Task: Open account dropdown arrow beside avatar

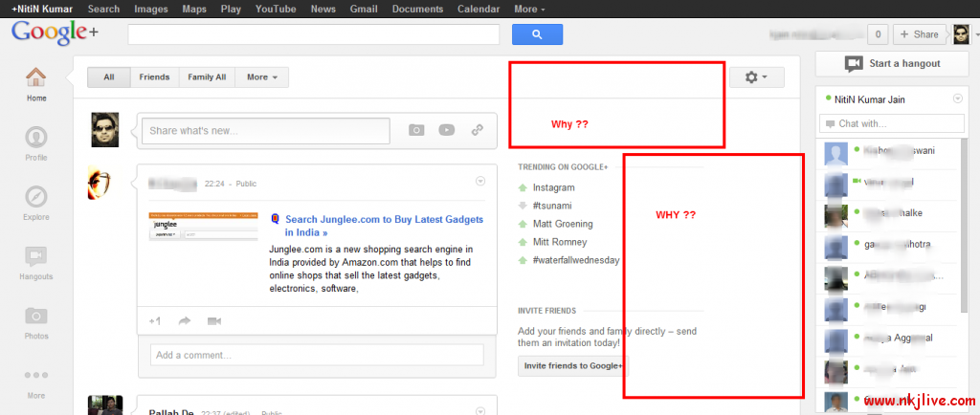Action: tap(975, 35)
